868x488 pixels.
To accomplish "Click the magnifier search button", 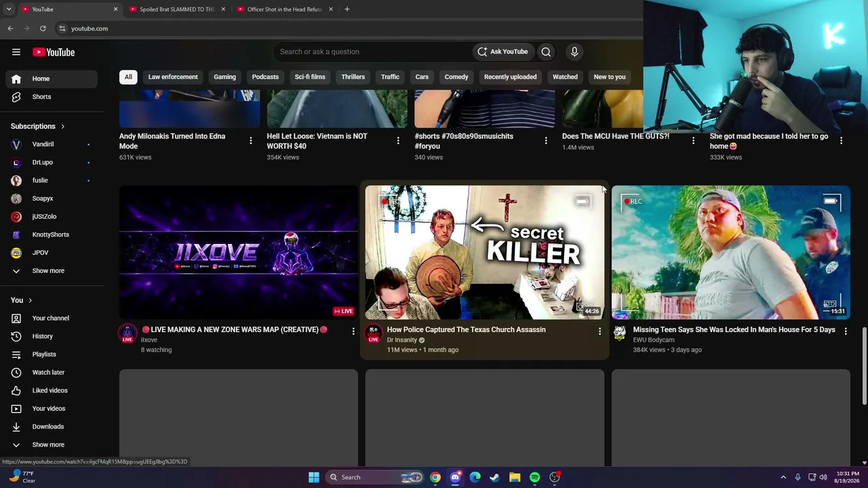I will [546, 52].
